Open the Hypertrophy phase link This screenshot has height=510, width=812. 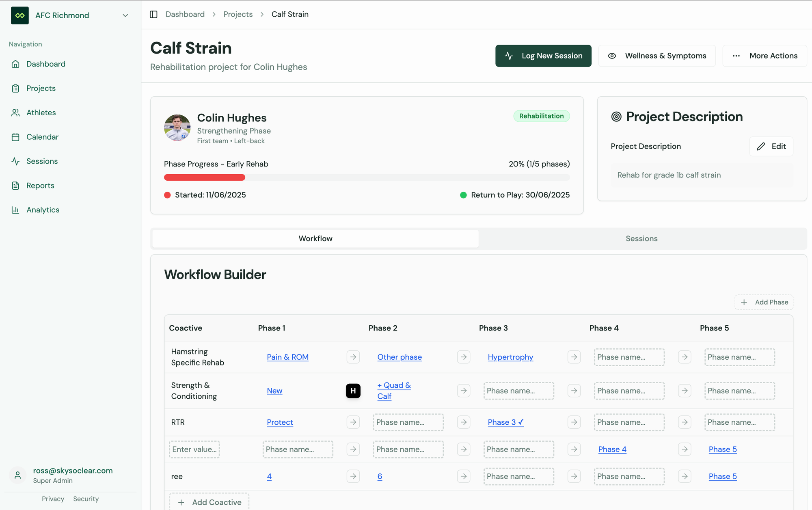click(x=510, y=357)
